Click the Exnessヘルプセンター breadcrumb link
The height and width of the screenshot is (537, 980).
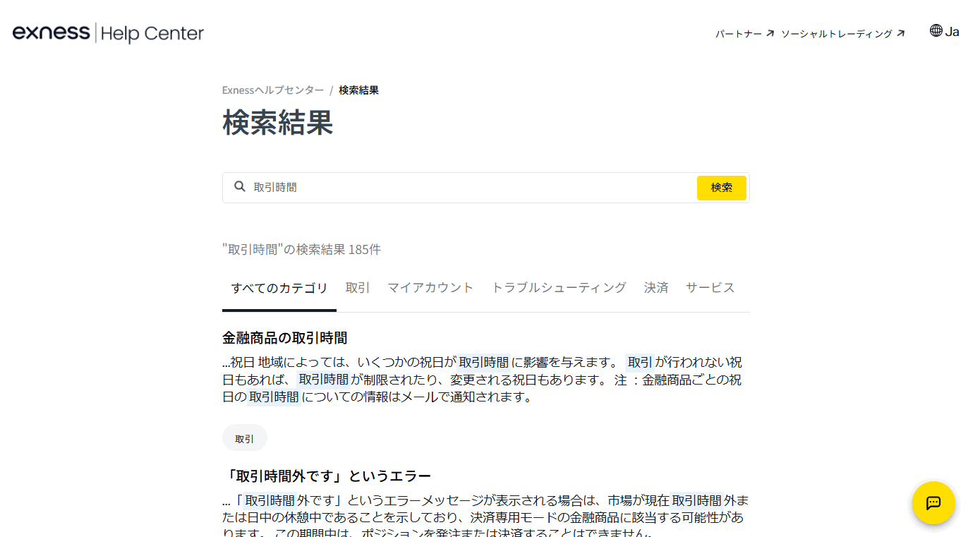pos(272,90)
